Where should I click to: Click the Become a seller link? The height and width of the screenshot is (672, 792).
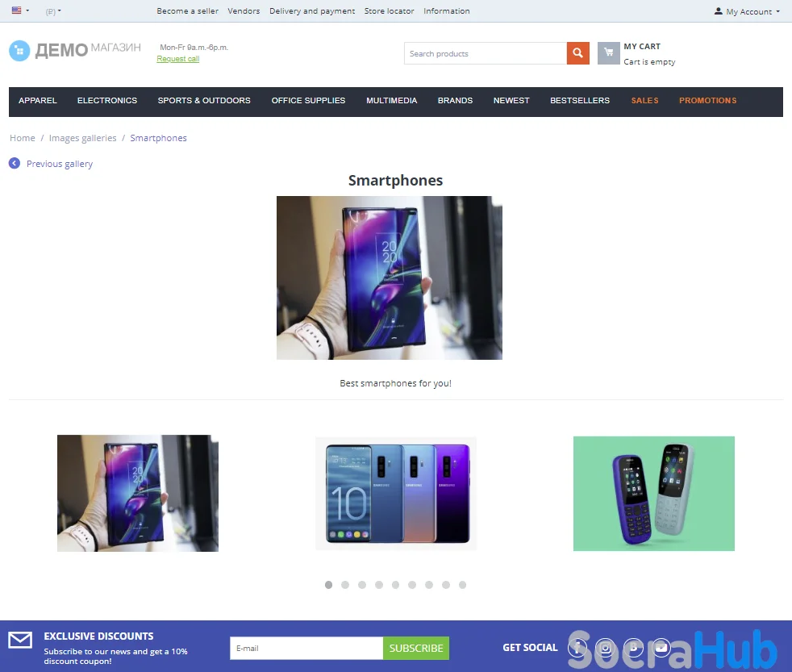coord(187,10)
